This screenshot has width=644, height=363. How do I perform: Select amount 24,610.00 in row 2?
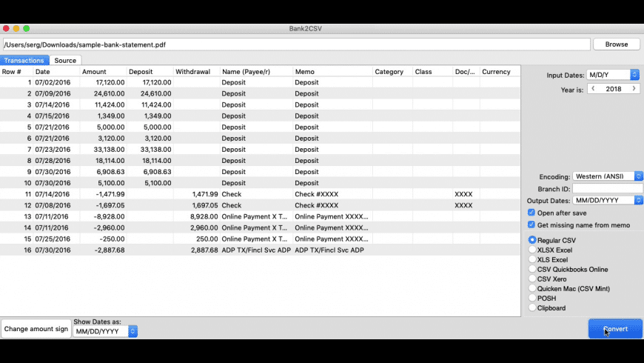[x=110, y=93]
